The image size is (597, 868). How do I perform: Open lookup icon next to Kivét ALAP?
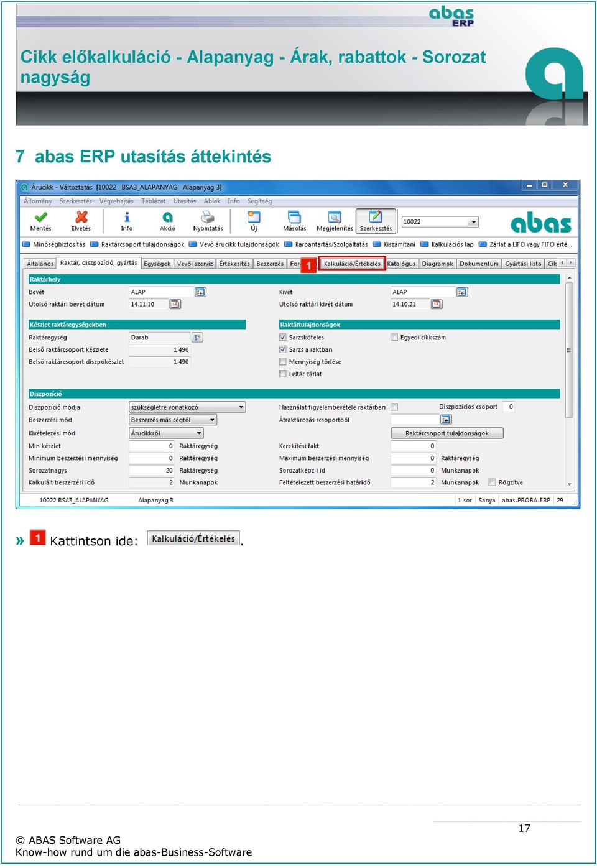pos(462,292)
